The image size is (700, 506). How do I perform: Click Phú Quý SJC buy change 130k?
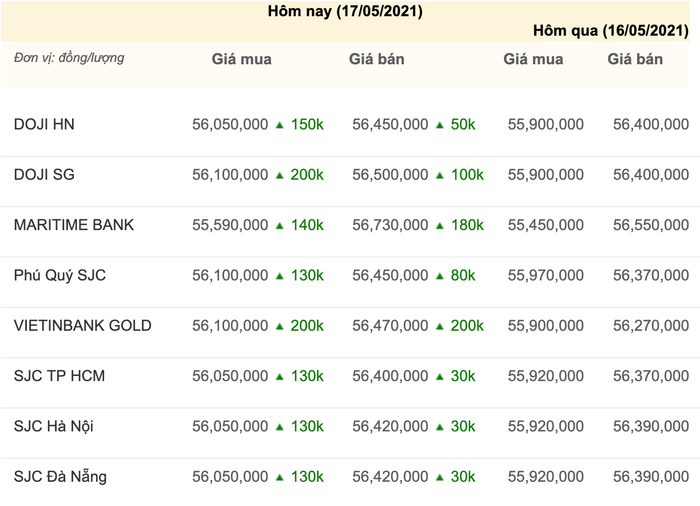307,275
